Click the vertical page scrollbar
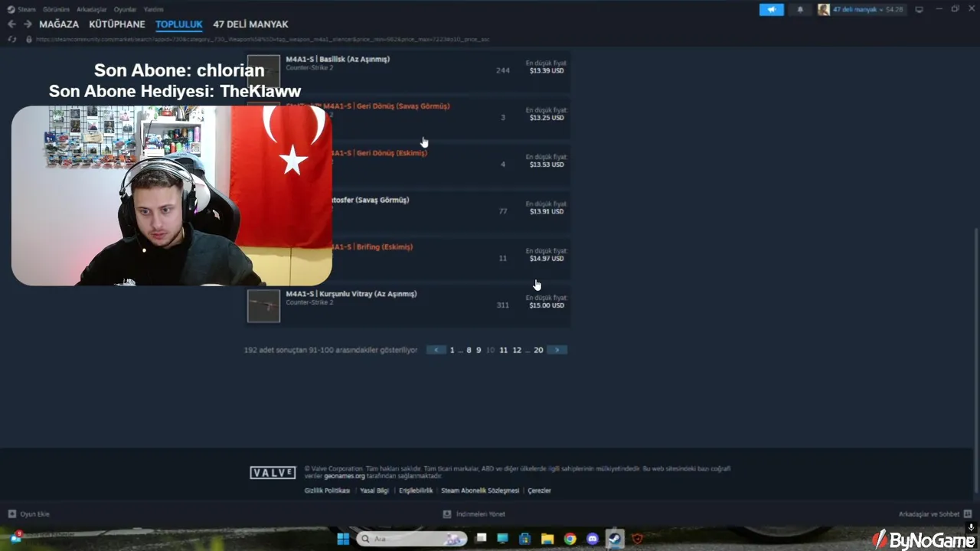 point(975,360)
